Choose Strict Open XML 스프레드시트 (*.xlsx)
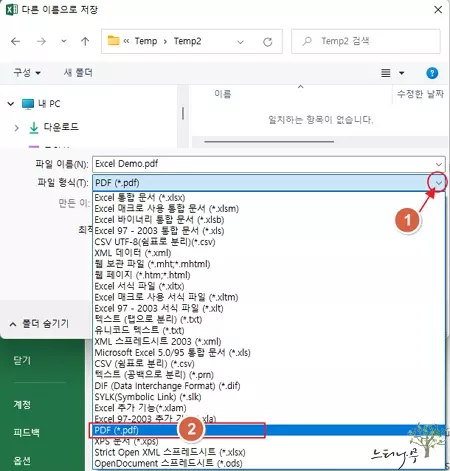Image resolution: width=450 pixels, height=471 pixels. (269, 452)
